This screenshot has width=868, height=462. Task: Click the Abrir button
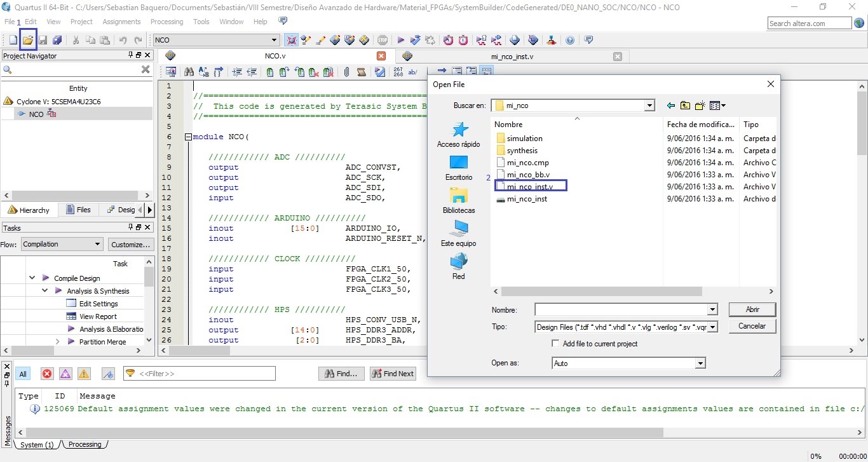[x=752, y=309]
